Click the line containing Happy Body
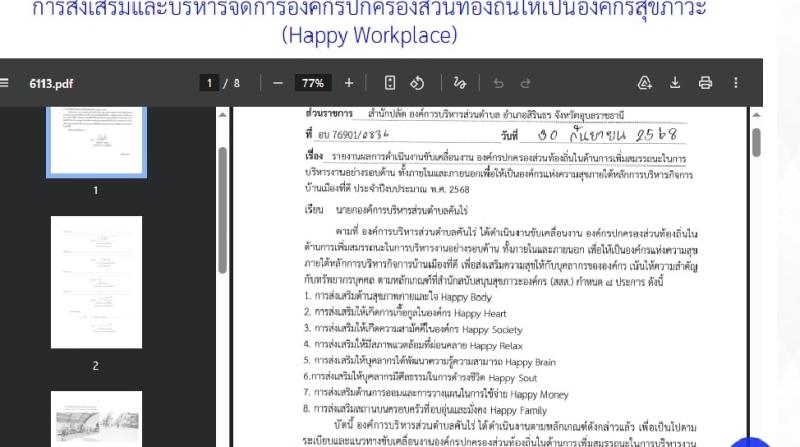The image size is (800, 447). click(398, 297)
